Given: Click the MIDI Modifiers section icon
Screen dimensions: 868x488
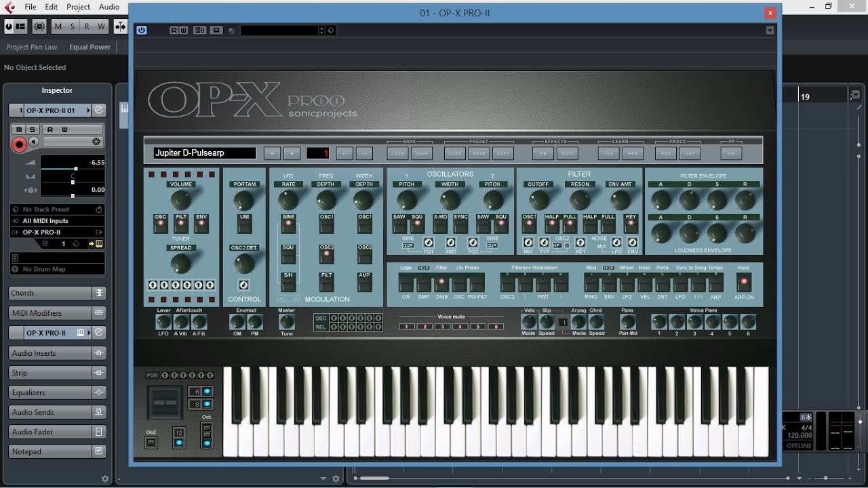Looking at the screenshot, I should click(99, 313).
